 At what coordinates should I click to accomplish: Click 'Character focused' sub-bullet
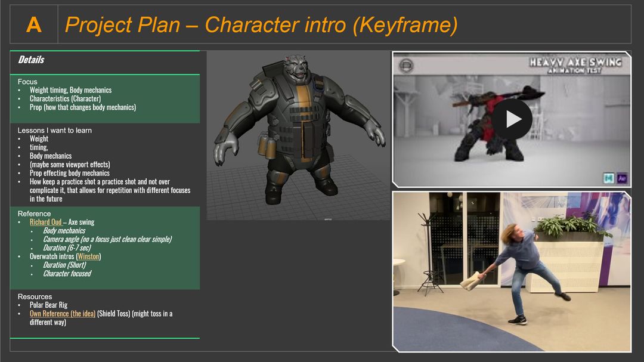[x=67, y=274]
